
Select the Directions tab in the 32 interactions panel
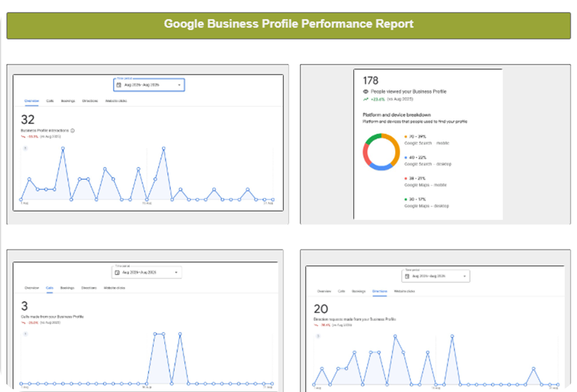(90, 101)
